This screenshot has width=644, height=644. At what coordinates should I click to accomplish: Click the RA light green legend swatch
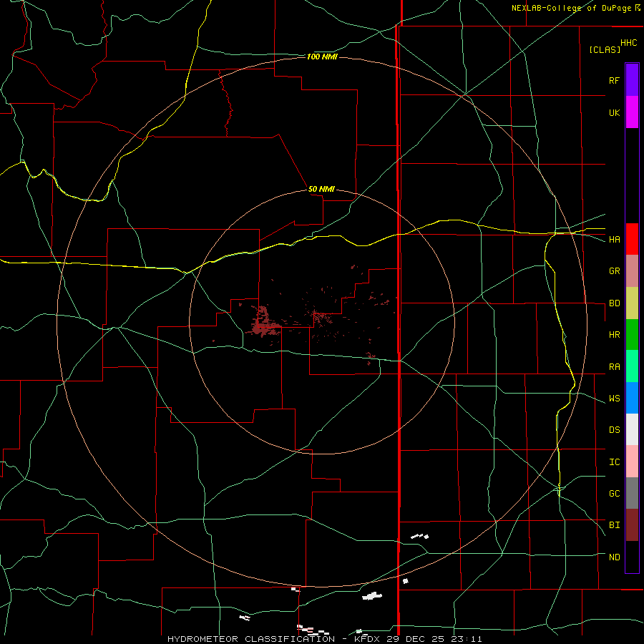pos(632,366)
